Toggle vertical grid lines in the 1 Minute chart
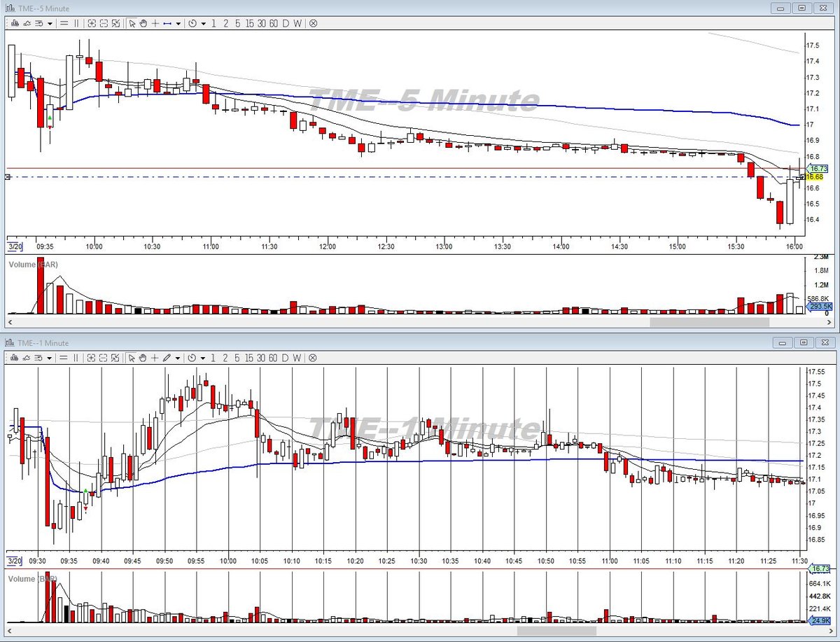 coord(76,358)
